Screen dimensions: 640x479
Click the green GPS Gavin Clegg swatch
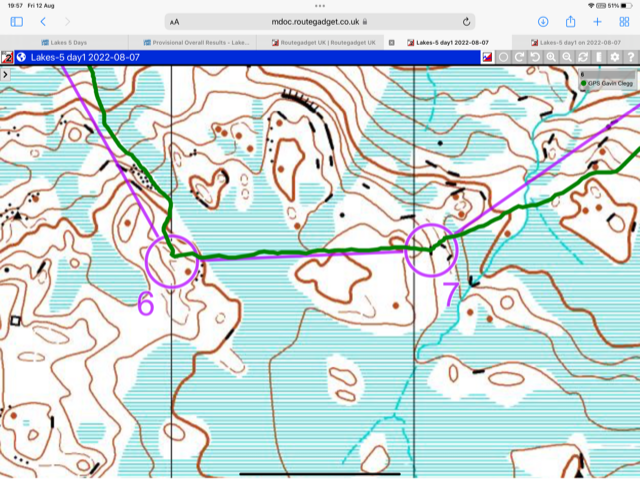click(x=585, y=85)
